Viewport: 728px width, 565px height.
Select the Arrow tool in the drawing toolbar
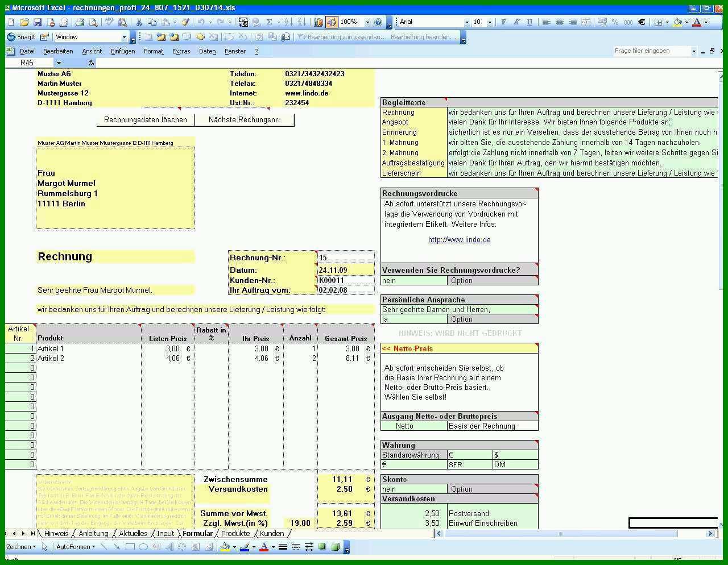click(117, 547)
